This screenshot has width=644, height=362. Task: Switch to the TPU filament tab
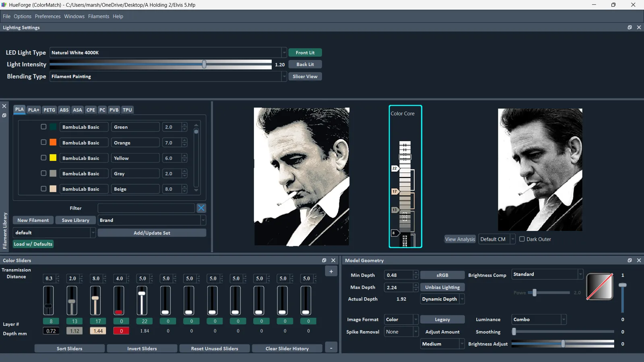(x=127, y=110)
